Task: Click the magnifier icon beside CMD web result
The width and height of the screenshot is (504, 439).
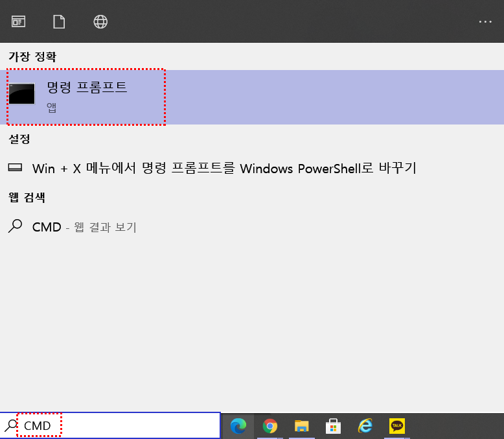Action: 15,226
